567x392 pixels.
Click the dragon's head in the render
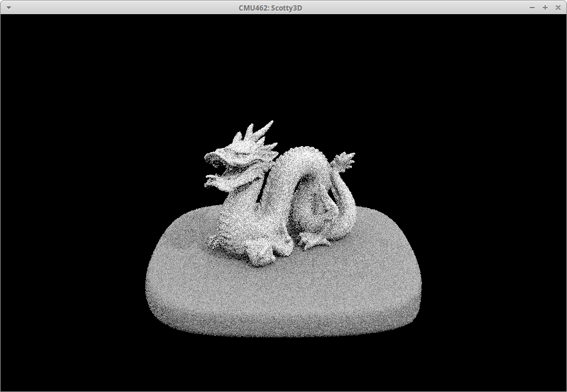pos(233,154)
